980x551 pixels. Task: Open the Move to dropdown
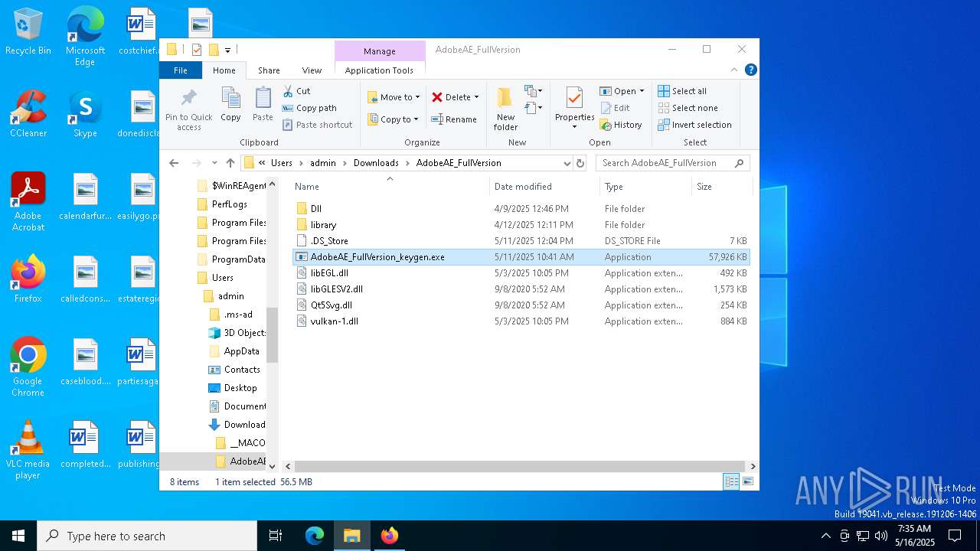pos(394,97)
